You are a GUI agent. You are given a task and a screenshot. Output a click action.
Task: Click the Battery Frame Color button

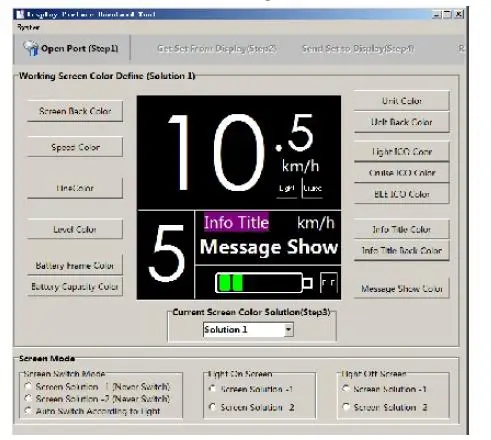(x=75, y=265)
